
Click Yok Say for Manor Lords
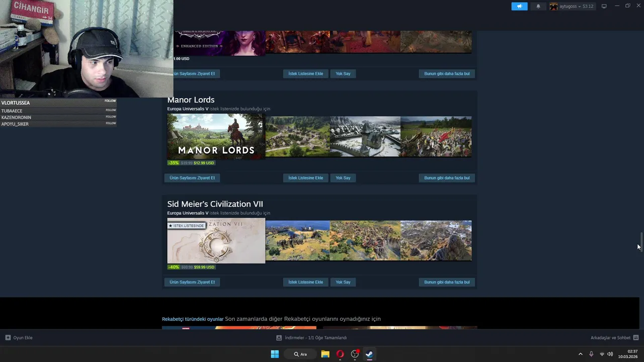[343, 178]
